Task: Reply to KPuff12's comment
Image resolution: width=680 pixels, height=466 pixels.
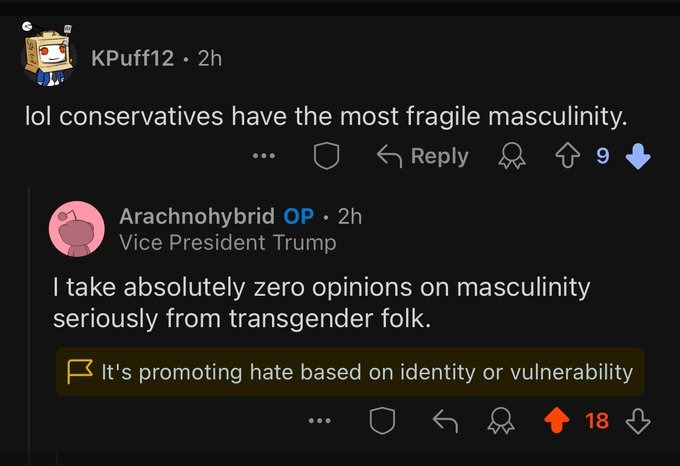Action: pos(422,156)
